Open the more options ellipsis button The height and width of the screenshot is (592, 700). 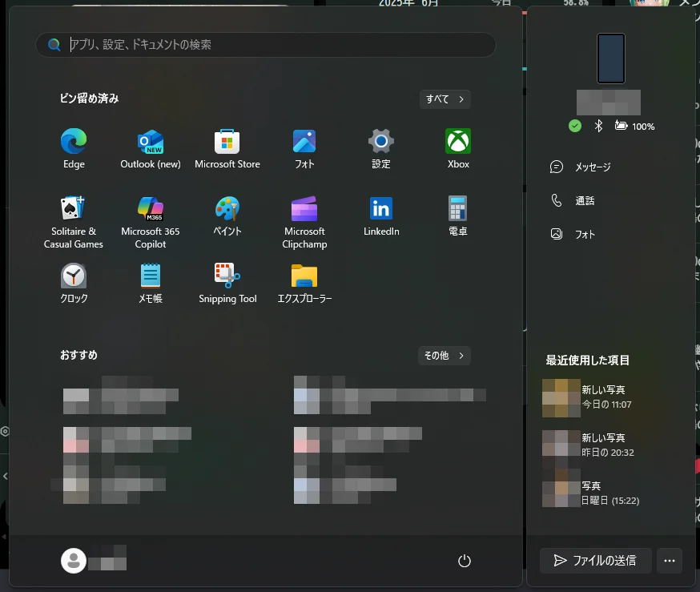click(x=670, y=561)
